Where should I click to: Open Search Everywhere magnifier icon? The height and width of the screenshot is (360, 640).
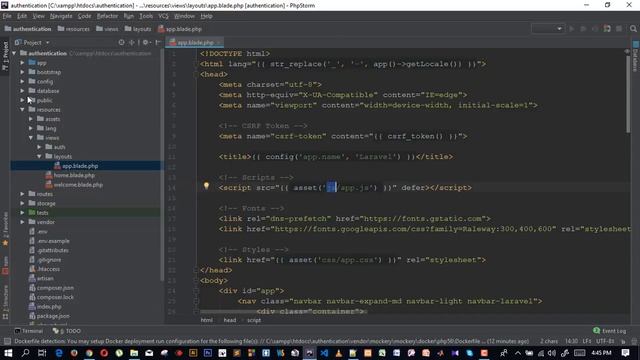pyautogui.click(x=633, y=29)
